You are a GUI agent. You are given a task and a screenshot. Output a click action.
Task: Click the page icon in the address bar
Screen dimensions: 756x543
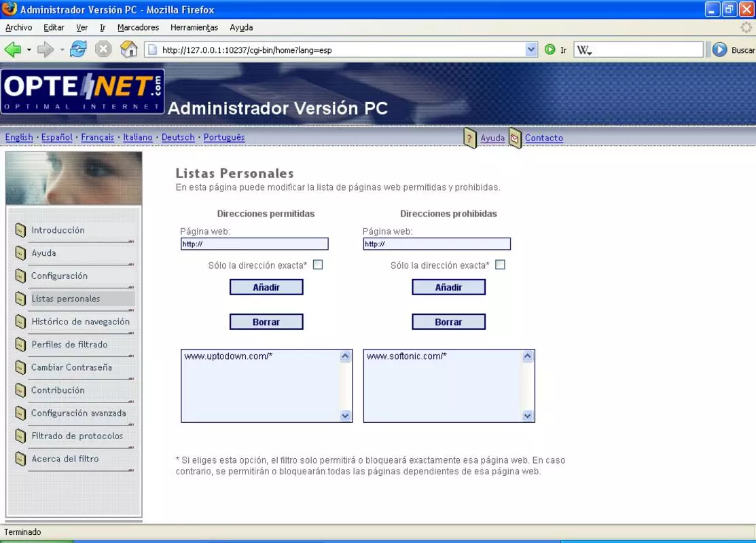(x=152, y=50)
